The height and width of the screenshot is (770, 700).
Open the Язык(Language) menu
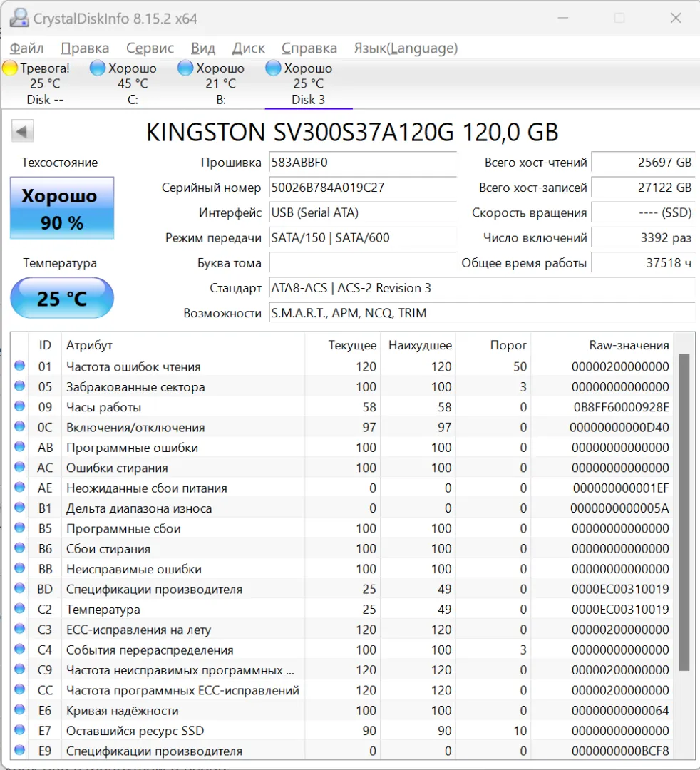pyautogui.click(x=406, y=48)
